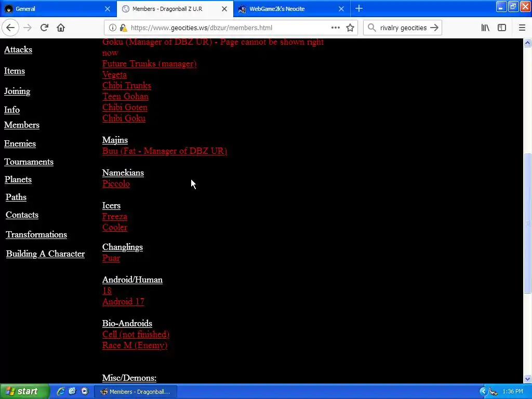
Task: Open the Planets link
Action: click(x=18, y=179)
